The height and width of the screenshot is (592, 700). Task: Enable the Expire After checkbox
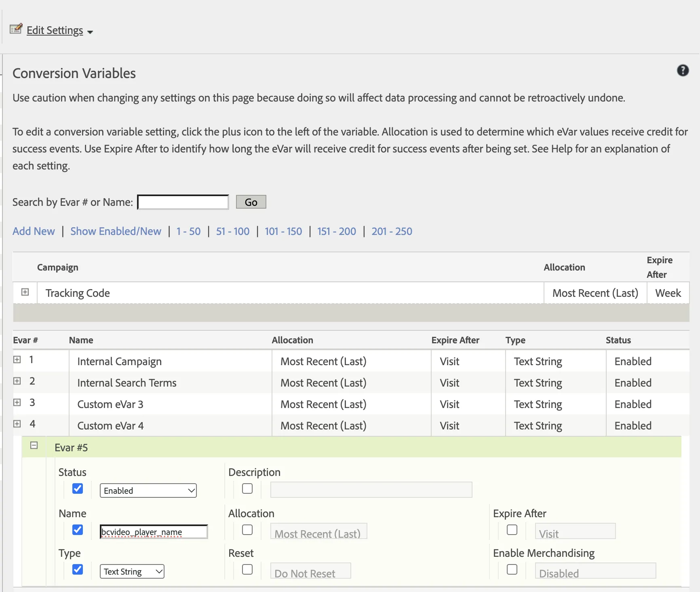(x=512, y=530)
